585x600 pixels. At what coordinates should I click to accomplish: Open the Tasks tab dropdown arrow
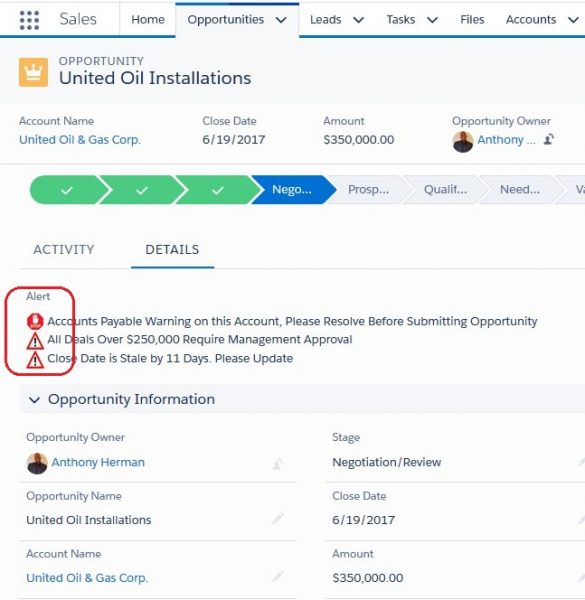[432, 20]
